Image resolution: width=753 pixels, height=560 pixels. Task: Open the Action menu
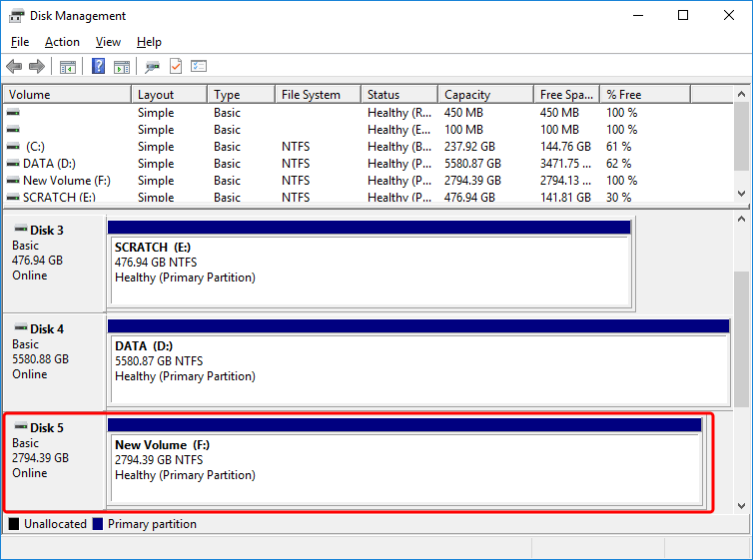pos(62,42)
